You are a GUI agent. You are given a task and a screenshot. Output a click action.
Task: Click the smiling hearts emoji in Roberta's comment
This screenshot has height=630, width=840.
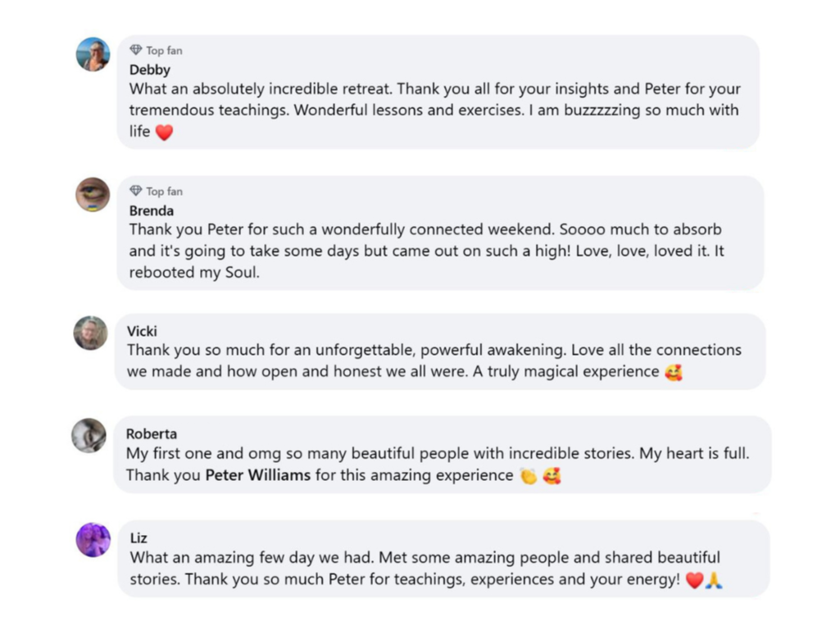[552, 476]
